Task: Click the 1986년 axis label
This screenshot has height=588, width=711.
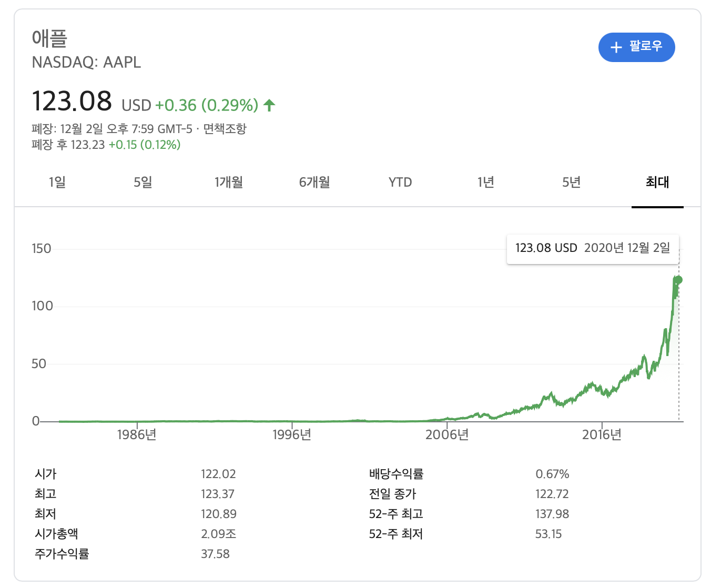Action: click(x=137, y=434)
